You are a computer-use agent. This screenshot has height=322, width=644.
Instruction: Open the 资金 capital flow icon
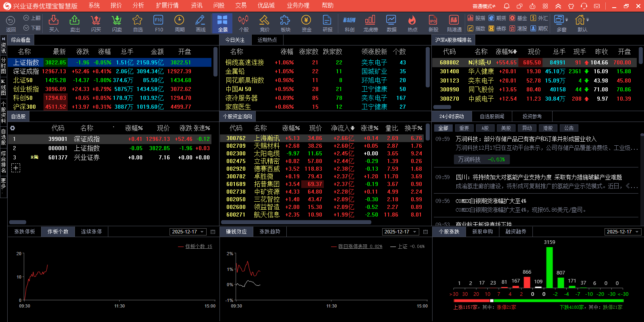(306, 23)
